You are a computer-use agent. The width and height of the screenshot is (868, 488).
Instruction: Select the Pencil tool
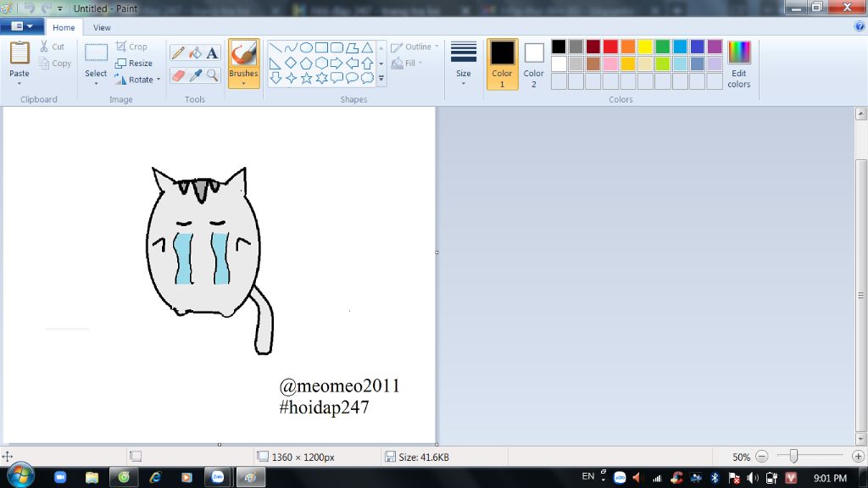pos(178,53)
